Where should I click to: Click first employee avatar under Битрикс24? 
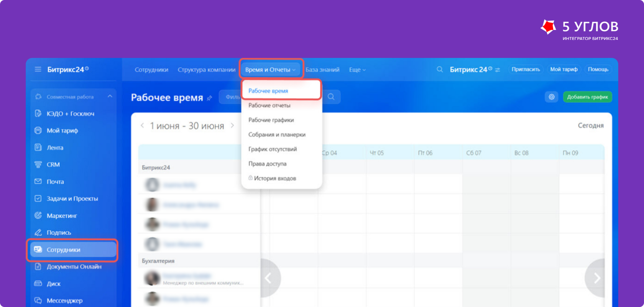point(152,185)
